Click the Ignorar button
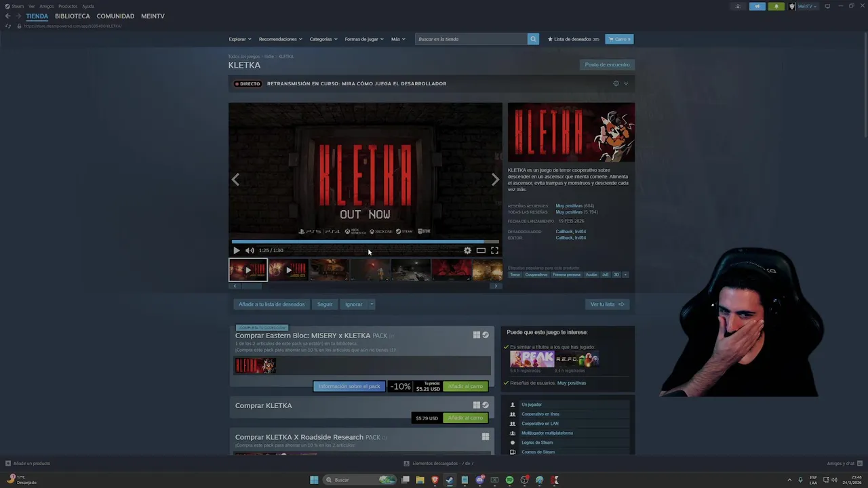Image resolution: width=868 pixels, height=488 pixels. [x=353, y=304]
